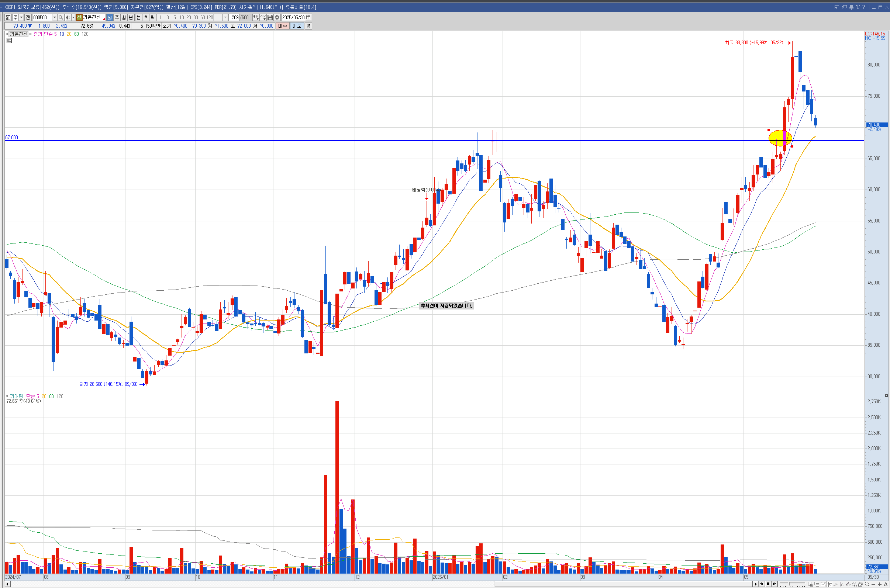Open the calendar date picker icon
Viewport: 890px width, 588px height.
click(308, 17)
